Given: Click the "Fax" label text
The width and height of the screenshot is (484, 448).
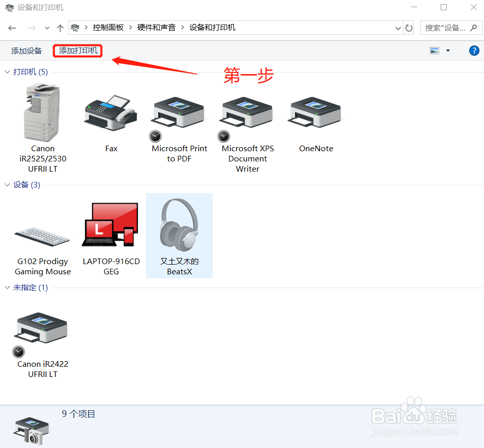Looking at the screenshot, I should pyautogui.click(x=111, y=149).
